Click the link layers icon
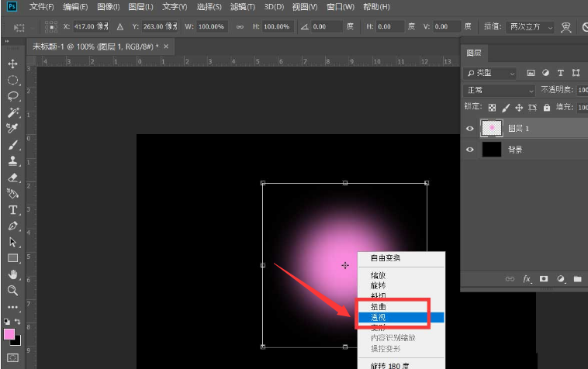The height and width of the screenshot is (369, 588). [x=510, y=279]
